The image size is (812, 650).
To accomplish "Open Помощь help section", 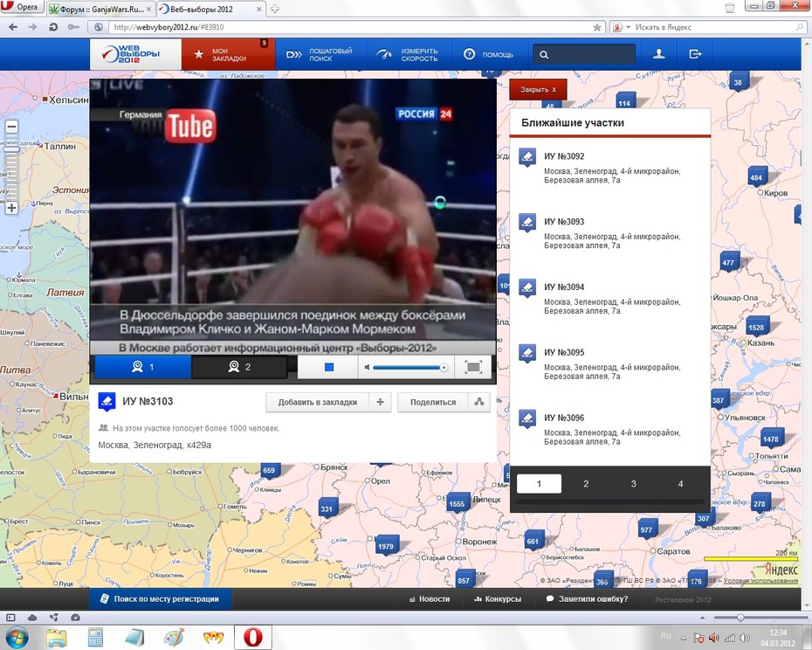I will click(489, 54).
